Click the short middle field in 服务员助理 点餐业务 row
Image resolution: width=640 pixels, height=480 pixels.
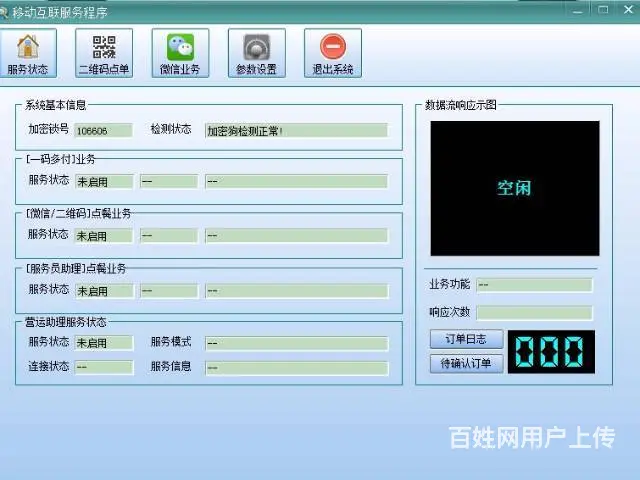pos(169,291)
